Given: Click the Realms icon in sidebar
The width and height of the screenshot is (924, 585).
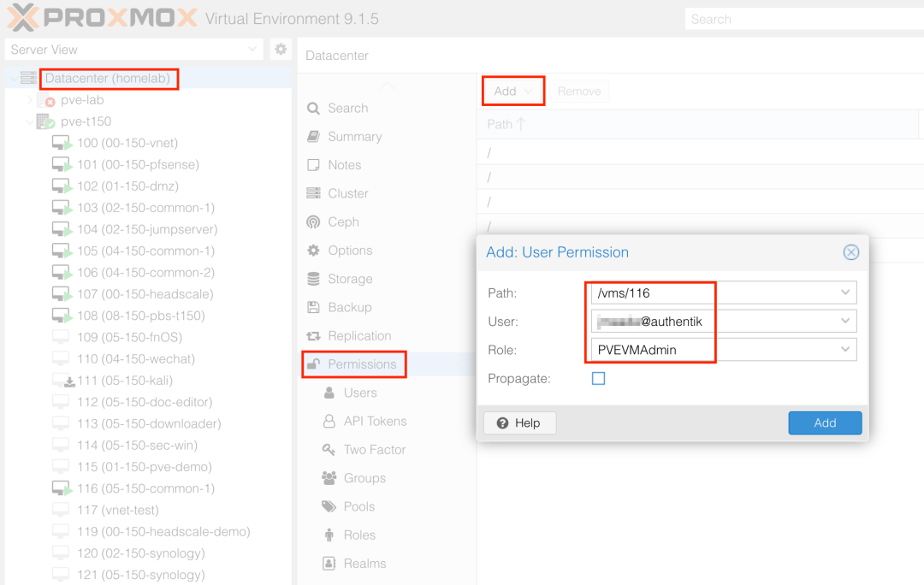Looking at the screenshot, I should tap(329, 564).
